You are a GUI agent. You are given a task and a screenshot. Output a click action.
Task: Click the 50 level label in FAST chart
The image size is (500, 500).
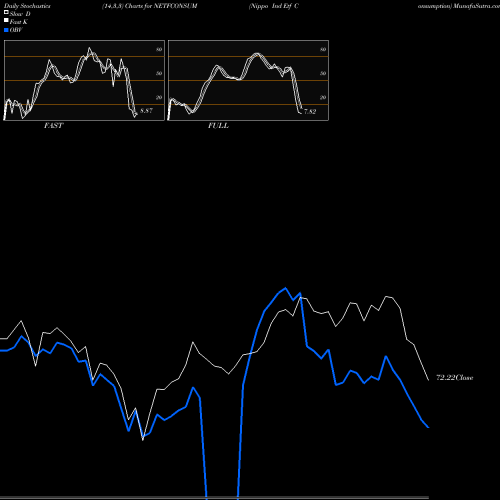click(x=159, y=73)
